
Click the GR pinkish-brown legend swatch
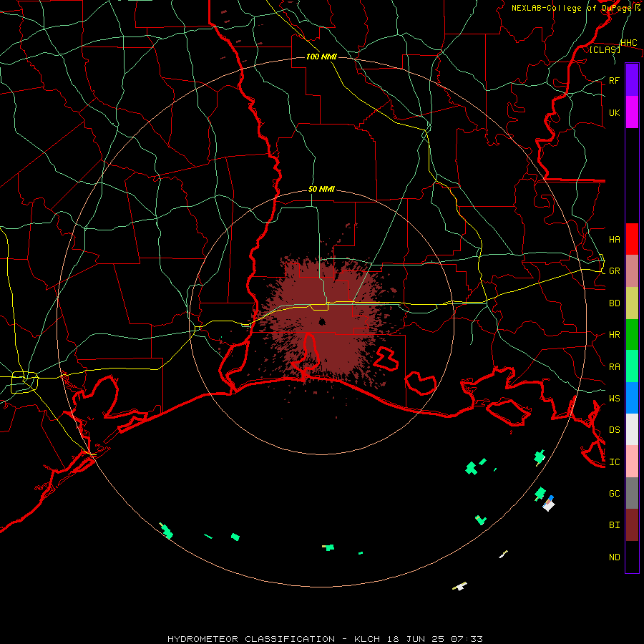(632, 271)
